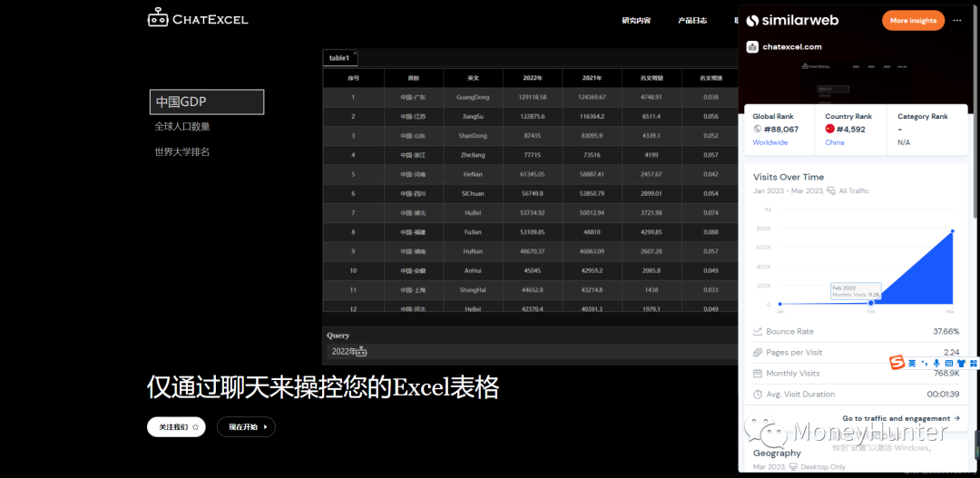
Task: Click the #88,067 global rank value
Action: (781, 130)
